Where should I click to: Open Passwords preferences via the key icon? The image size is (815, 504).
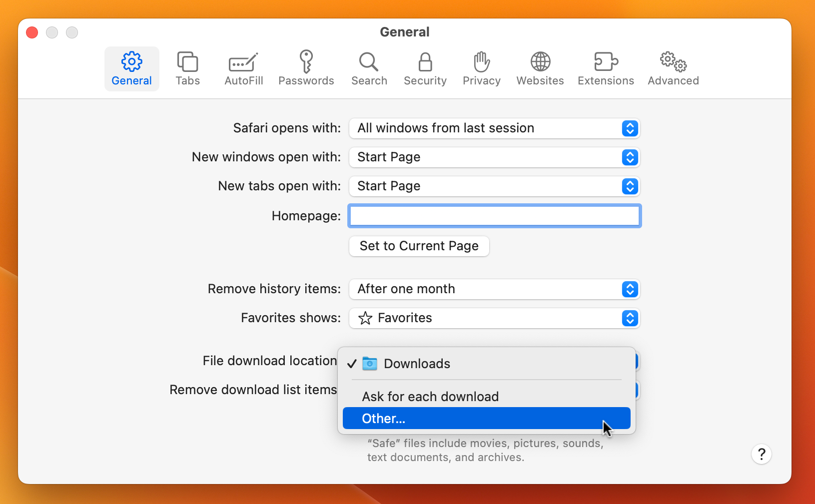point(306,68)
